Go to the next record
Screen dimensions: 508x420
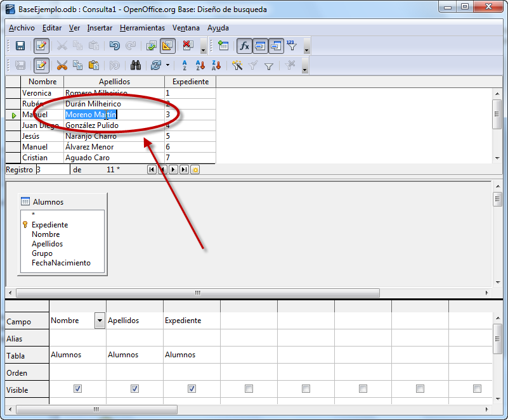tap(173, 170)
